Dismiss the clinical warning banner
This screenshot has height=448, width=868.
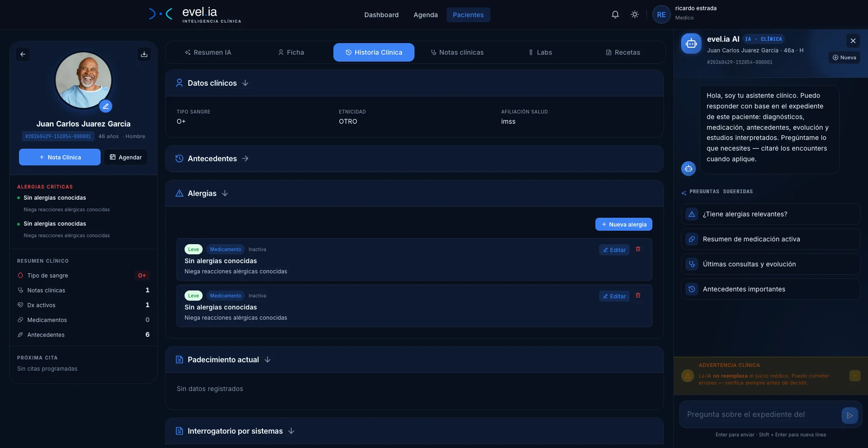855,376
